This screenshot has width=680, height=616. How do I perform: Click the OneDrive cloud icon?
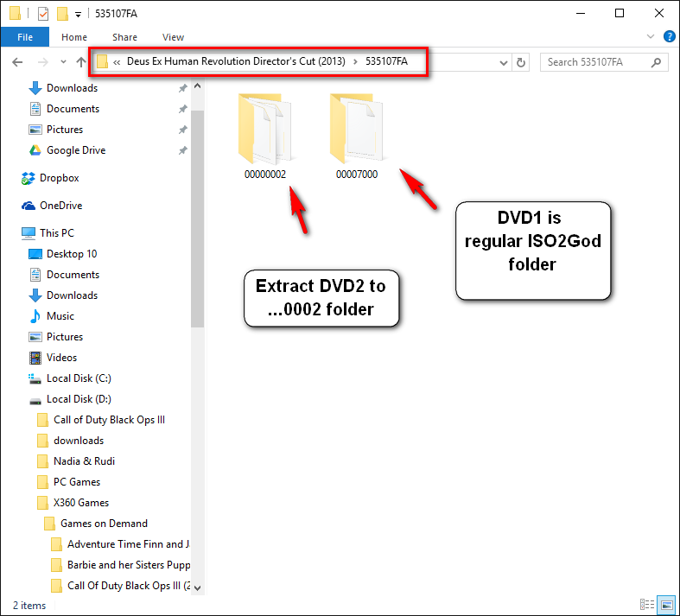(29, 206)
